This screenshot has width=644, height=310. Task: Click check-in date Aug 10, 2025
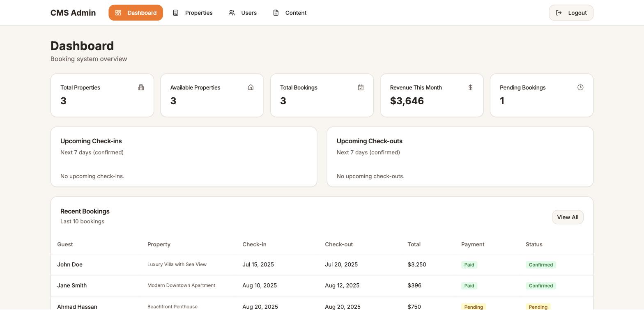click(x=260, y=285)
